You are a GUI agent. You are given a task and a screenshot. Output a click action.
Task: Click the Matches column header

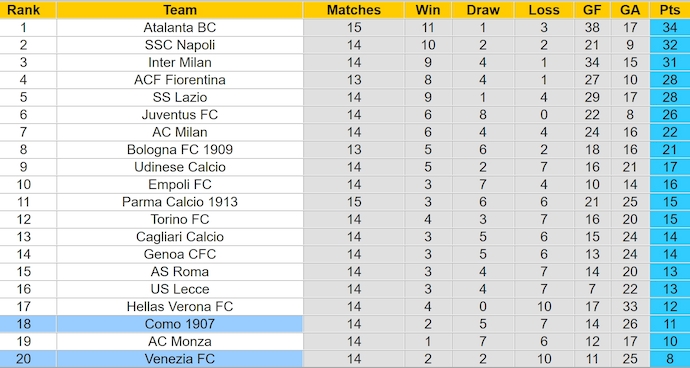click(x=354, y=10)
